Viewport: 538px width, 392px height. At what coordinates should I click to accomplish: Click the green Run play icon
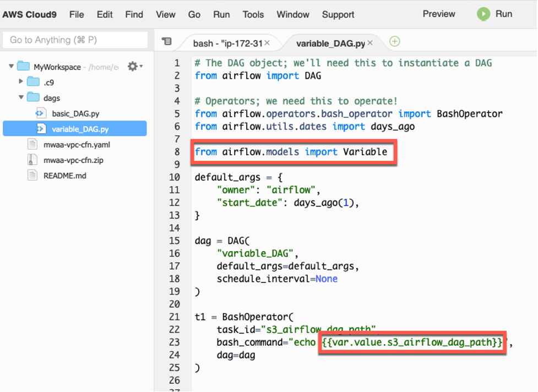pyautogui.click(x=483, y=14)
